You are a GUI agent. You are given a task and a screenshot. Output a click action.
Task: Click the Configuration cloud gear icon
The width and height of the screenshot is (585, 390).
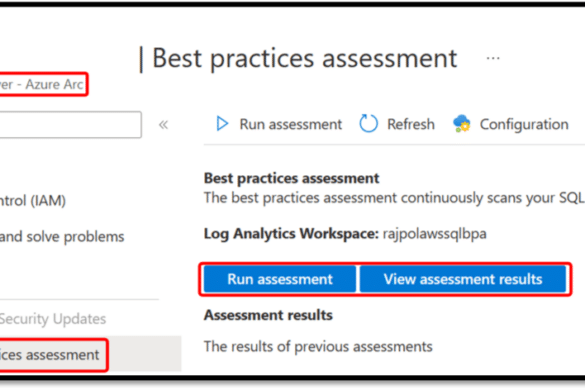click(462, 124)
